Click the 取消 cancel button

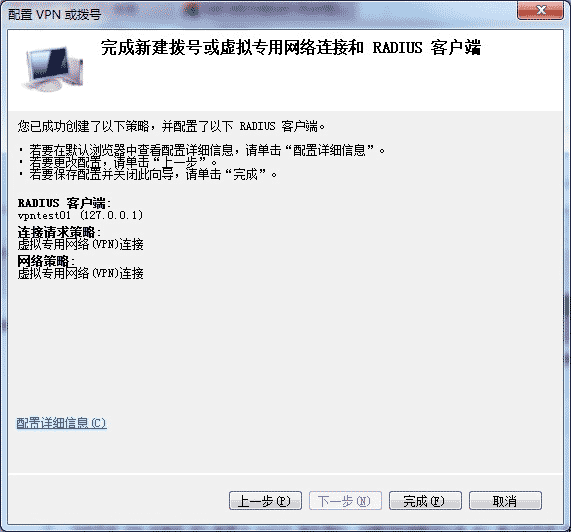(x=505, y=501)
